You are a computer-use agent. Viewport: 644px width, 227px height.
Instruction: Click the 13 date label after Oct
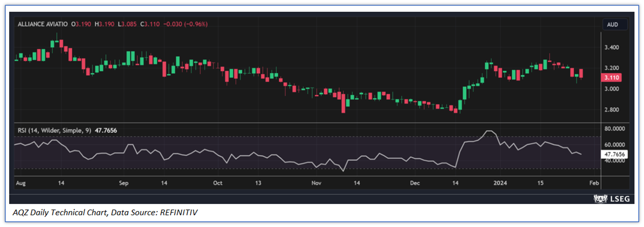click(258, 183)
